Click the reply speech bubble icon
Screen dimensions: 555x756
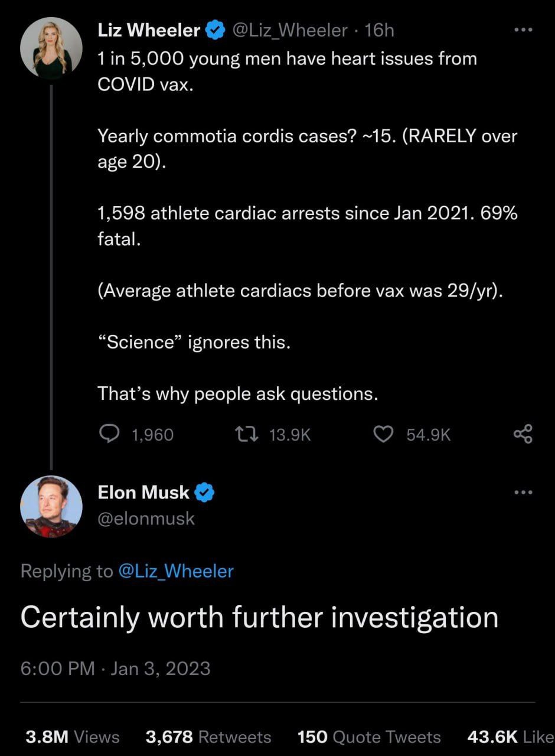[x=109, y=435]
